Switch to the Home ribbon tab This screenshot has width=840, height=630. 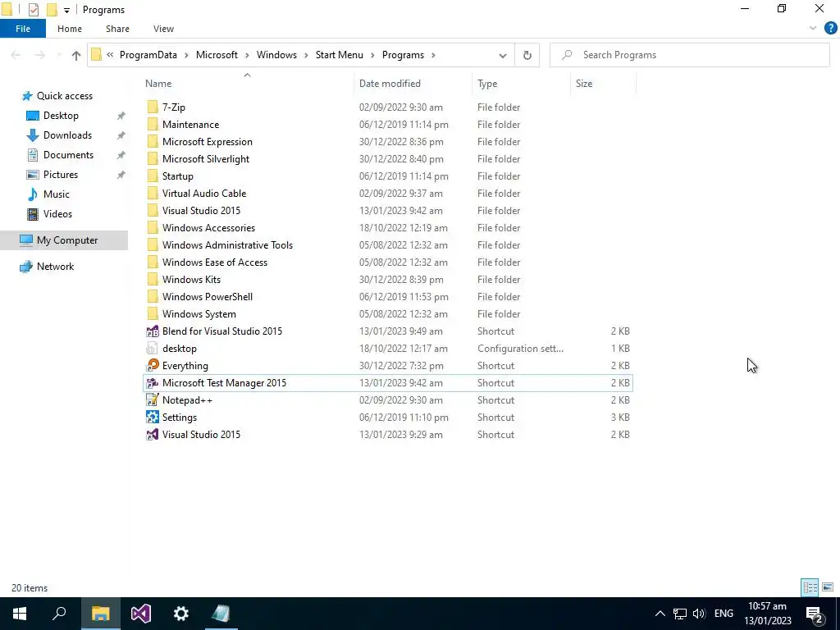click(70, 29)
